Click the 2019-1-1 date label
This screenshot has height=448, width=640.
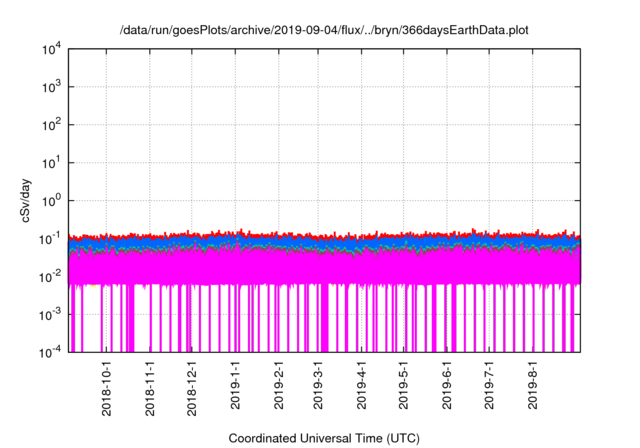click(235, 385)
